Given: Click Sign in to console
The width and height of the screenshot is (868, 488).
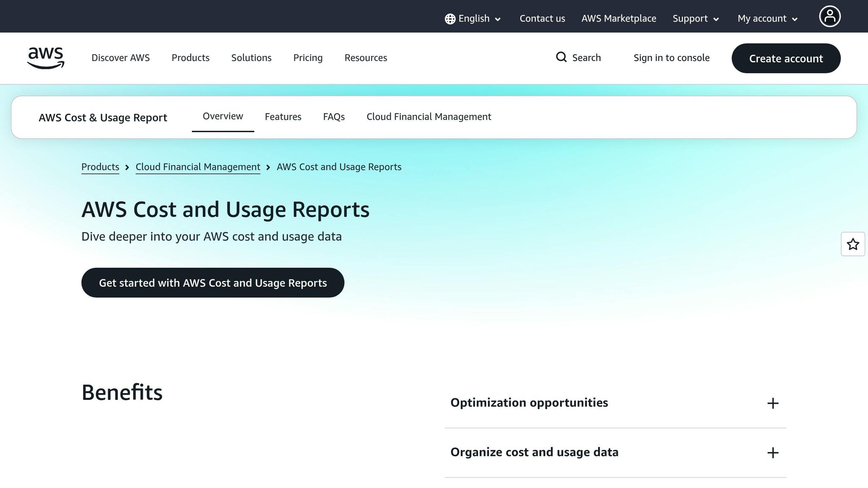Looking at the screenshot, I should tap(671, 58).
